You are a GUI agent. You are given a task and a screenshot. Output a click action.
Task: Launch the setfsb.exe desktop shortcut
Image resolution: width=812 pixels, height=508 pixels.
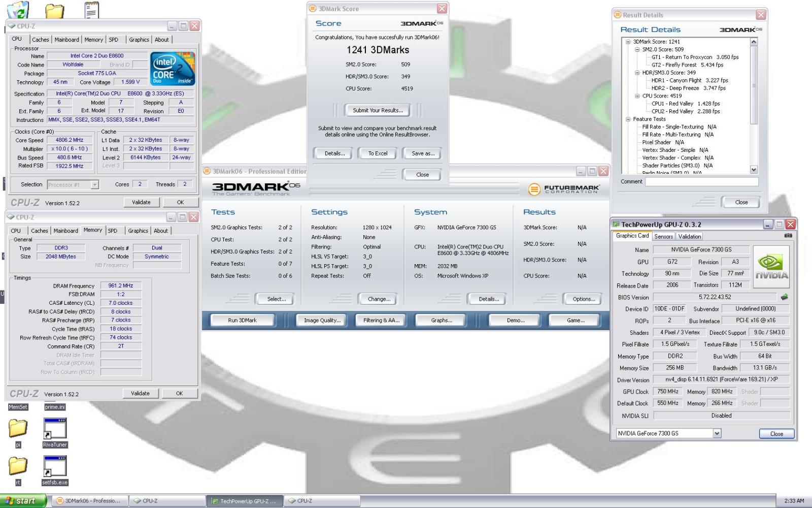pos(55,470)
